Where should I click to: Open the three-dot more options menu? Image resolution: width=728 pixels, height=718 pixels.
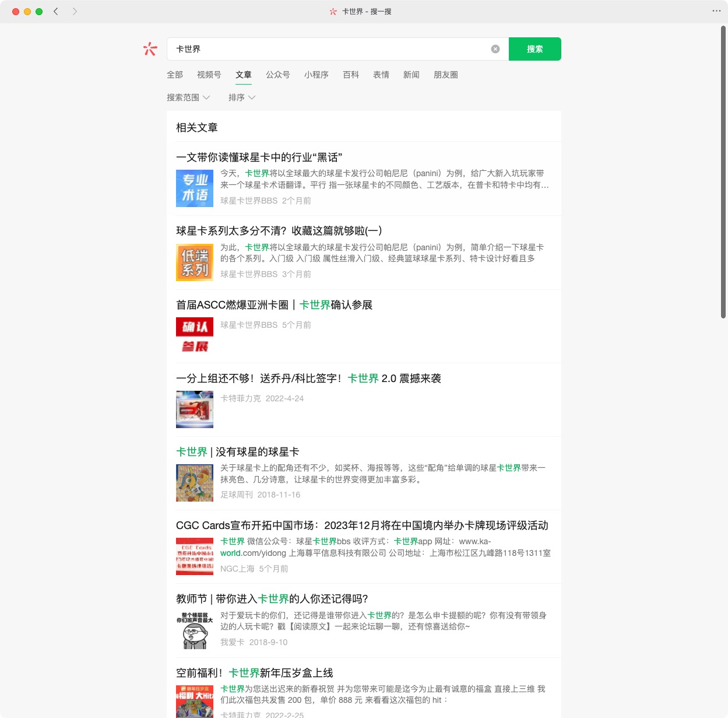(716, 11)
